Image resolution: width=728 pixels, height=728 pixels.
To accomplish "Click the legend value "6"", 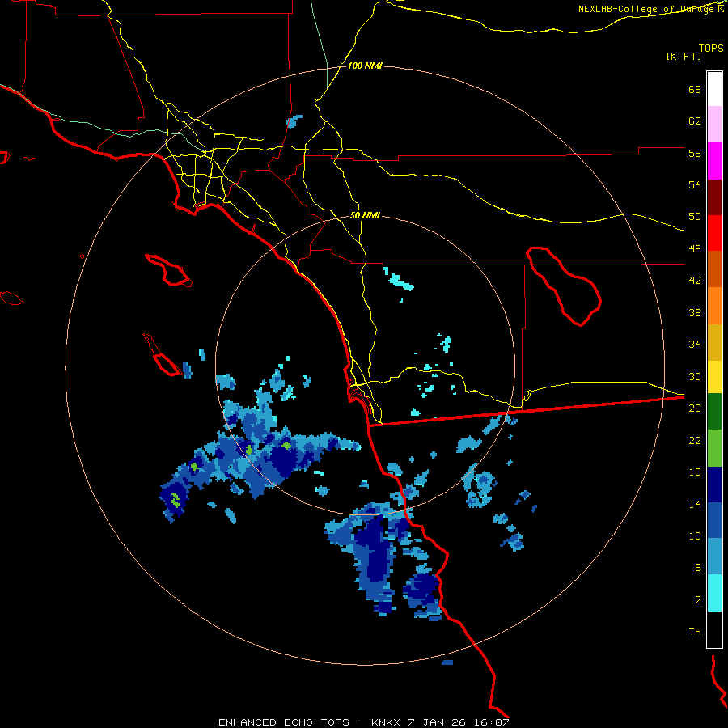I will point(698,567).
